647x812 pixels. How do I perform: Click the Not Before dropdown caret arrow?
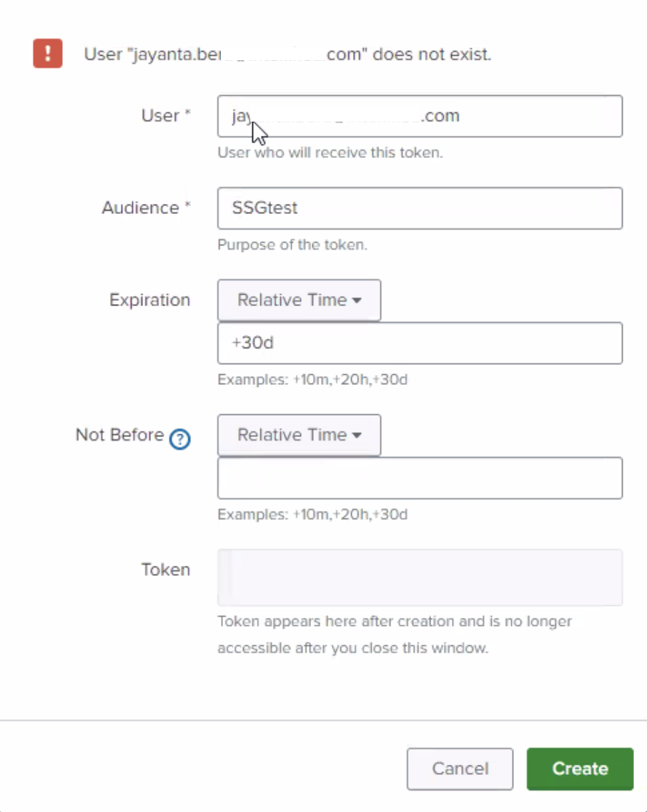click(x=357, y=435)
